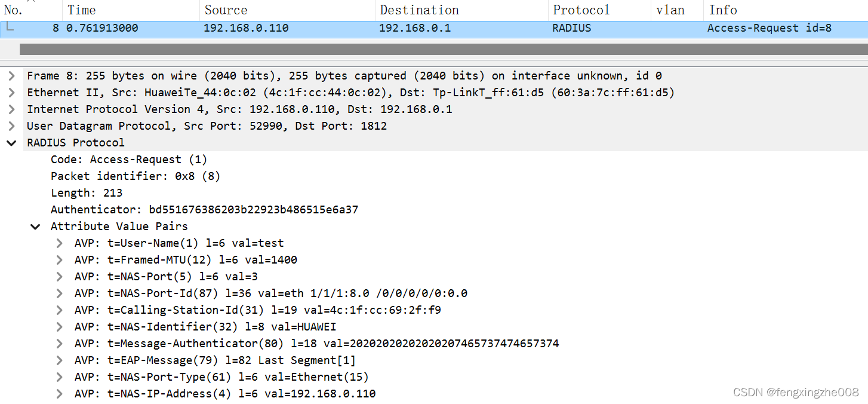
Task: Collapse the Attribute Value Pairs tree
Action: (x=35, y=226)
